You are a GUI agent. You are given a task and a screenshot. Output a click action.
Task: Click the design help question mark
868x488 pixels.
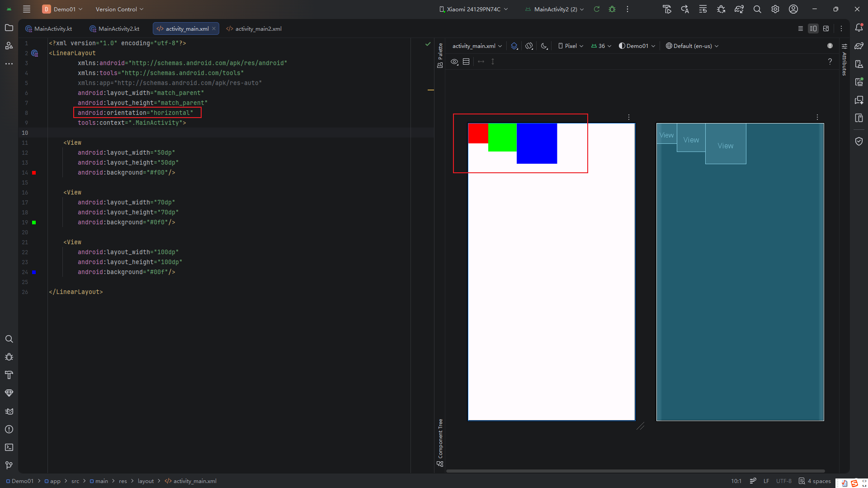(x=830, y=62)
